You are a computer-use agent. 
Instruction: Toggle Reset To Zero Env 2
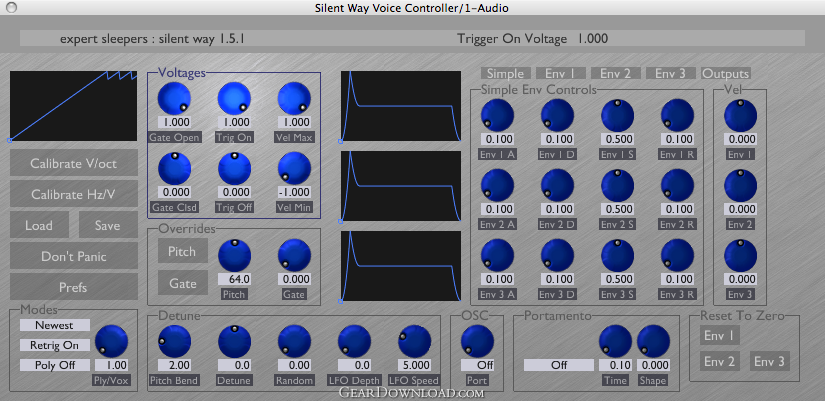pyautogui.click(x=719, y=362)
